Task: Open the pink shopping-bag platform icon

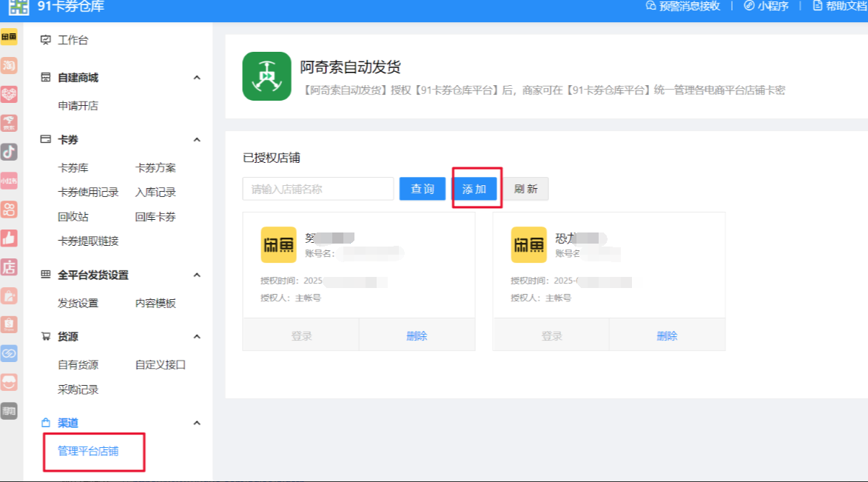Action: 9,296
